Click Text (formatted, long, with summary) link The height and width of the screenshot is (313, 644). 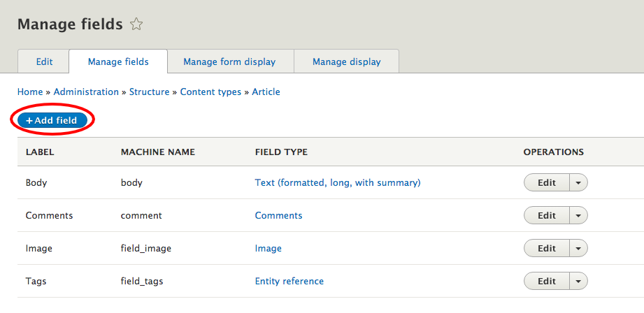tap(338, 182)
